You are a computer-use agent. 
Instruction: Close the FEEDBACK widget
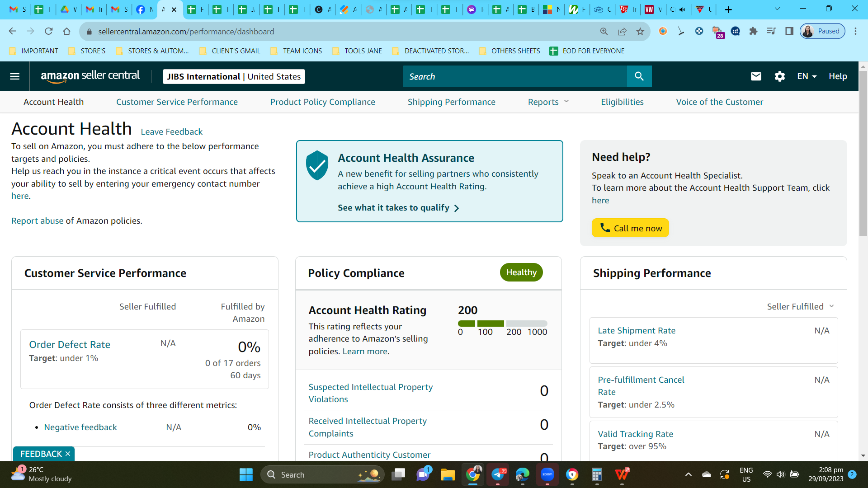click(68, 454)
